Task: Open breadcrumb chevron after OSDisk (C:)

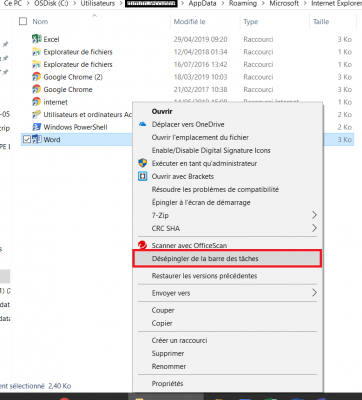Action: pyautogui.click(x=74, y=4)
